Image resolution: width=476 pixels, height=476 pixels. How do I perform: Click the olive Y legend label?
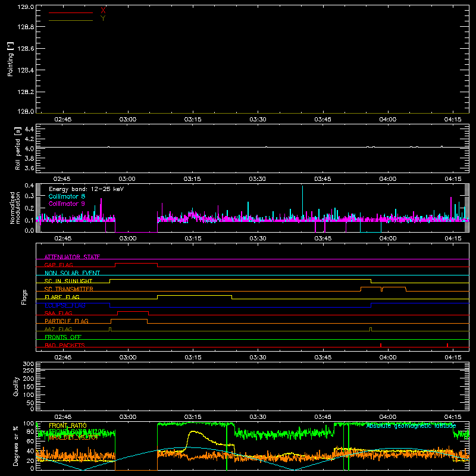(x=103, y=18)
